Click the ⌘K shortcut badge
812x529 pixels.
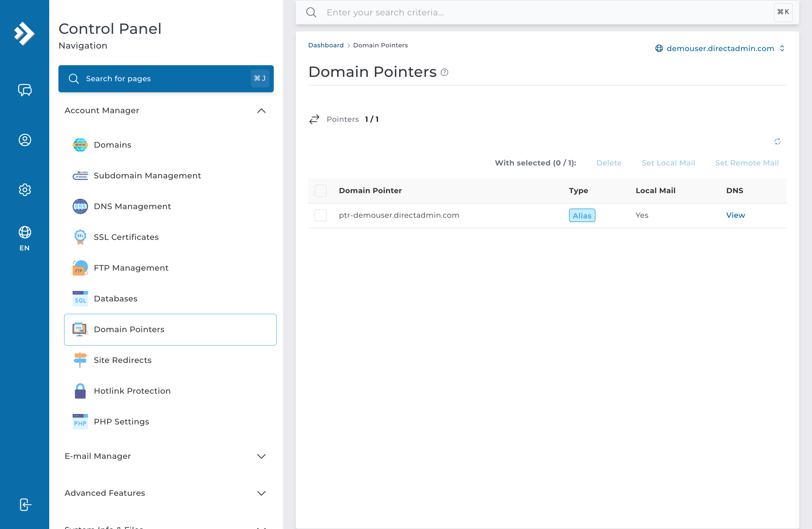tap(783, 12)
